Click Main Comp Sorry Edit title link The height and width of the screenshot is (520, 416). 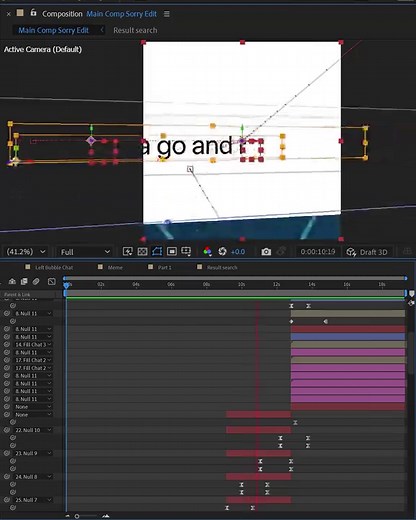(121, 14)
